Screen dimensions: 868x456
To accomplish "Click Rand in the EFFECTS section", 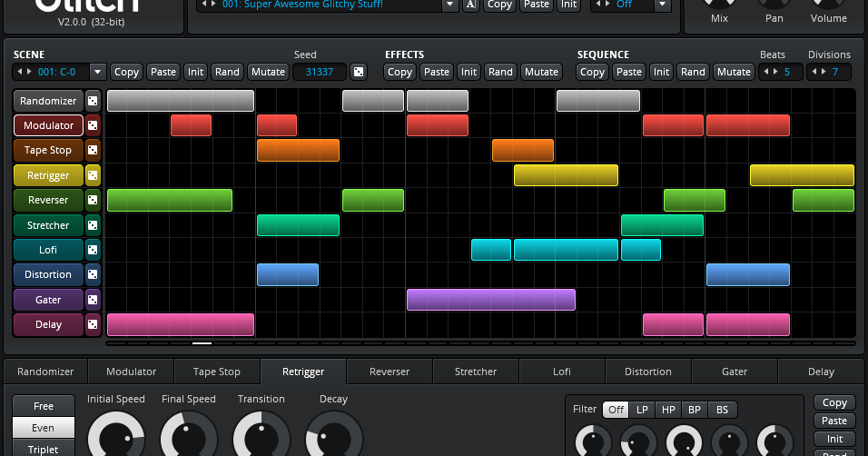I will point(500,72).
